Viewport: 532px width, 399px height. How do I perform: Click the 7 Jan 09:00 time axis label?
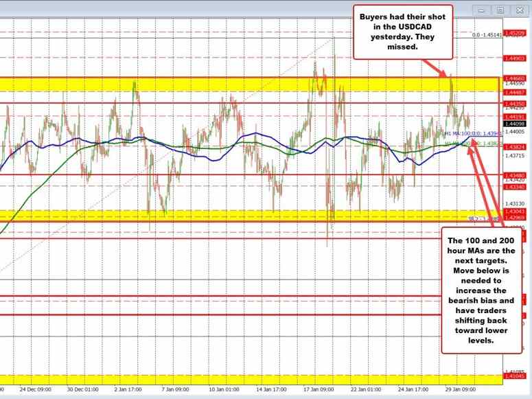click(x=175, y=389)
